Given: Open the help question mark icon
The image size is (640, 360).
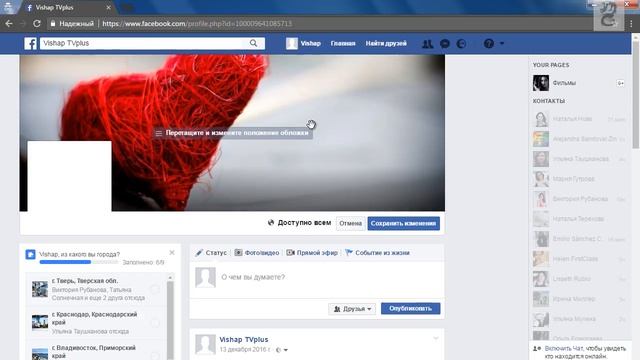Looking at the screenshot, I should [x=489, y=43].
